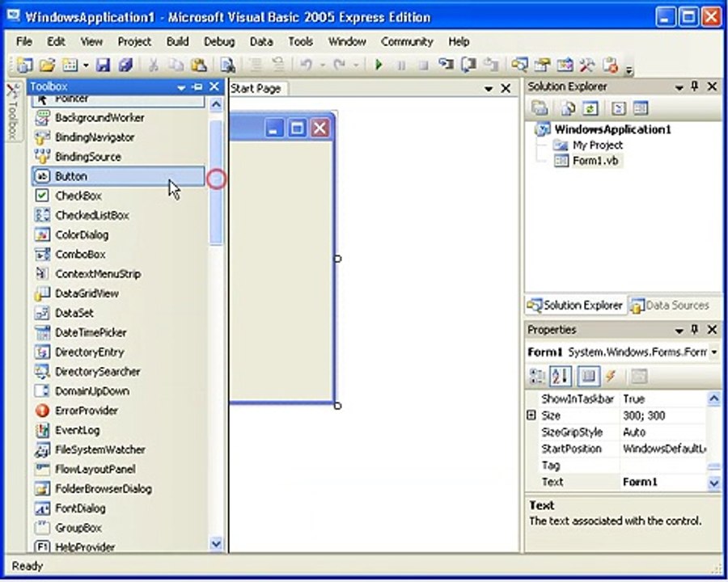Open the document tabs active files dropdown
Image resolution: width=728 pixels, height=582 pixels.
488,88
